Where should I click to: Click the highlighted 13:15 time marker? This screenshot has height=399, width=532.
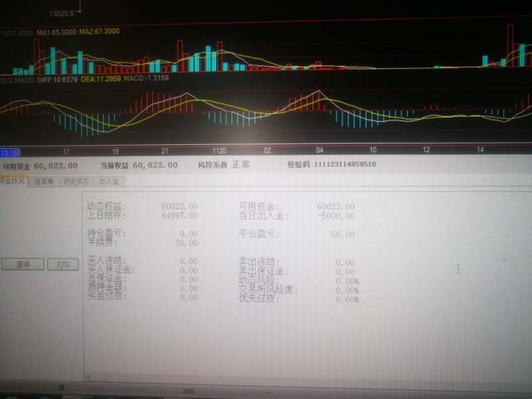[10, 153]
